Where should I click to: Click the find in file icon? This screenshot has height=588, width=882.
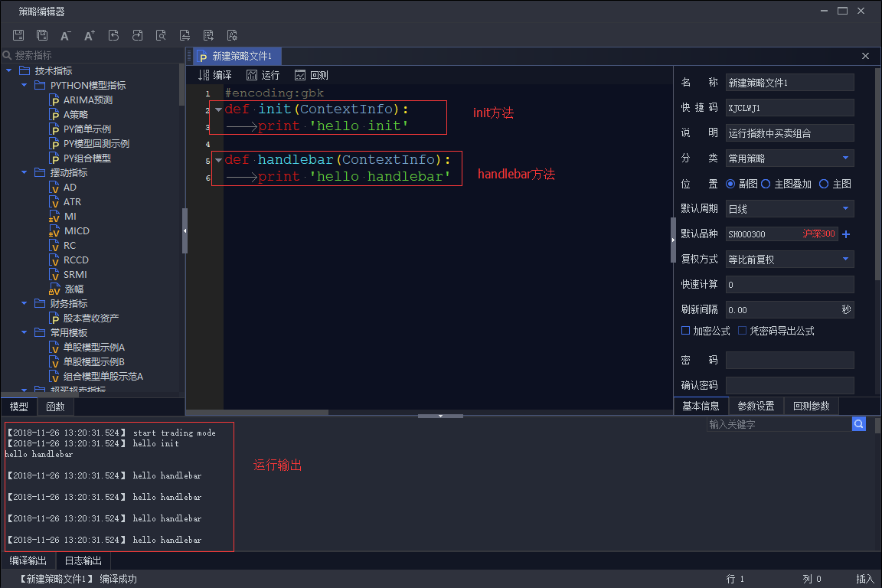coord(161,35)
